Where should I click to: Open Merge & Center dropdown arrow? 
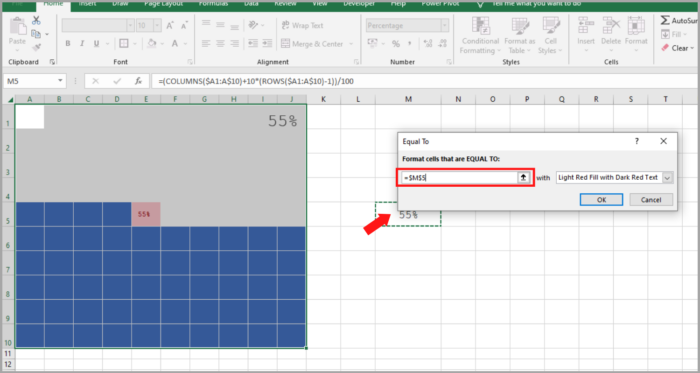coord(351,44)
